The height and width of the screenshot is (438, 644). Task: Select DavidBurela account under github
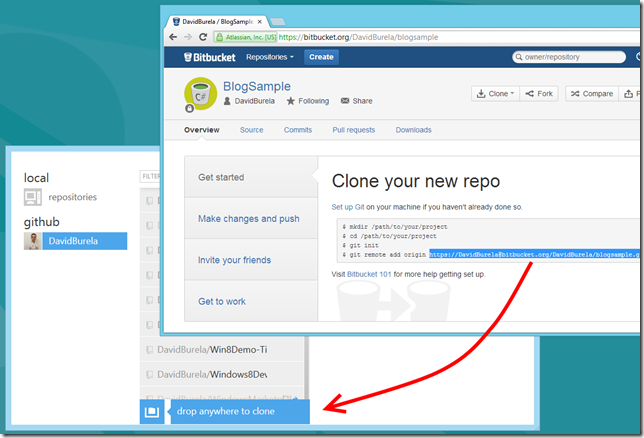pos(76,241)
